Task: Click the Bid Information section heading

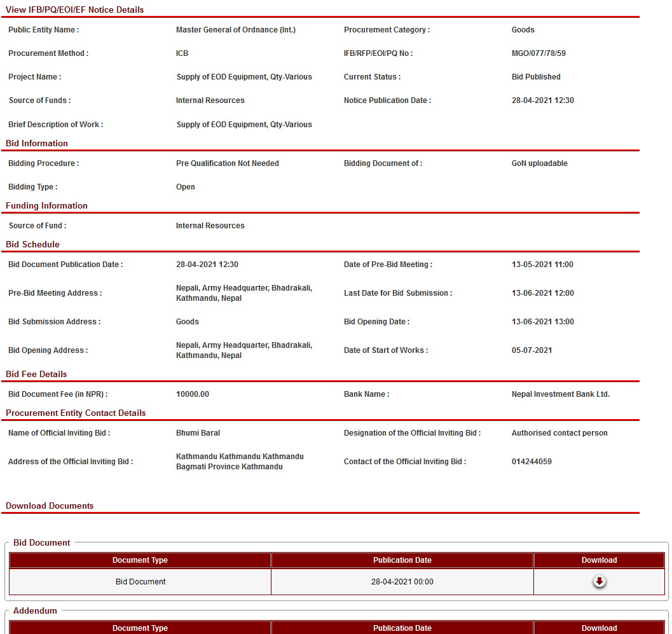Action: point(37,144)
